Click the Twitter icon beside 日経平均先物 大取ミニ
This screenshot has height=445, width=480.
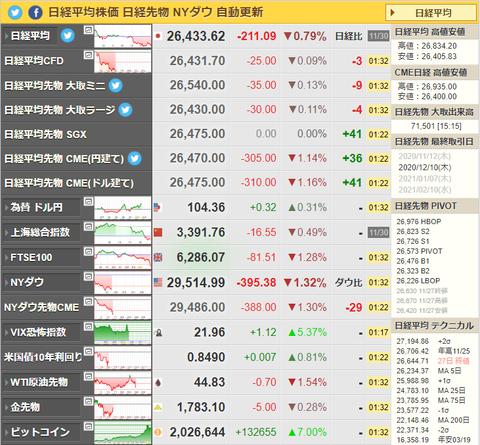tap(116, 86)
